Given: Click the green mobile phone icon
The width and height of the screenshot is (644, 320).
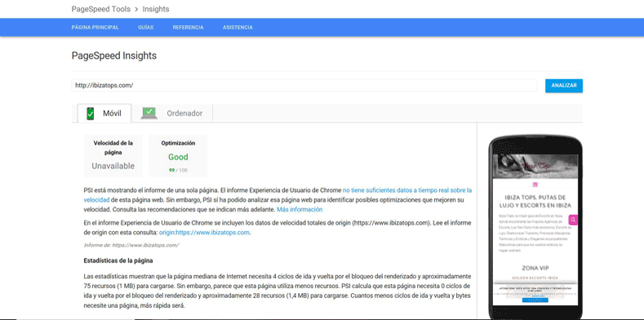Looking at the screenshot, I should [91, 113].
